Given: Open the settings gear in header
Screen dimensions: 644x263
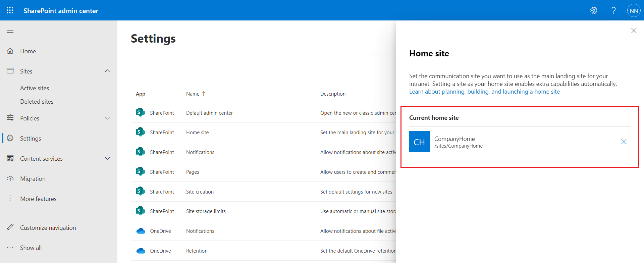Looking at the screenshot, I should pyautogui.click(x=594, y=10).
